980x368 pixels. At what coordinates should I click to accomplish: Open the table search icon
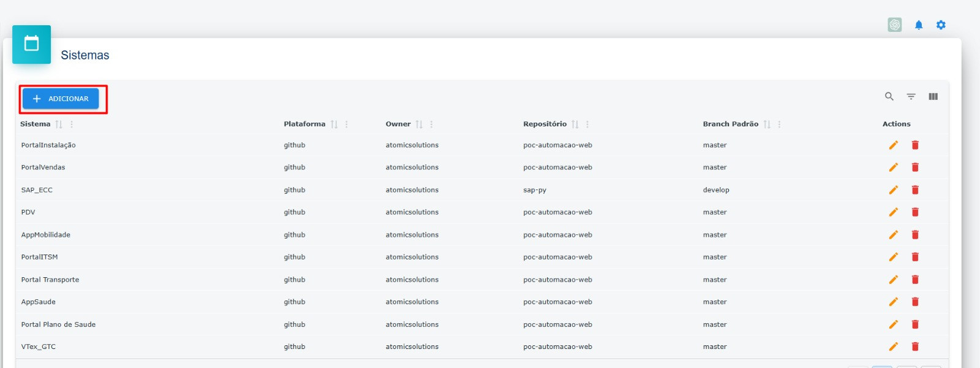889,96
